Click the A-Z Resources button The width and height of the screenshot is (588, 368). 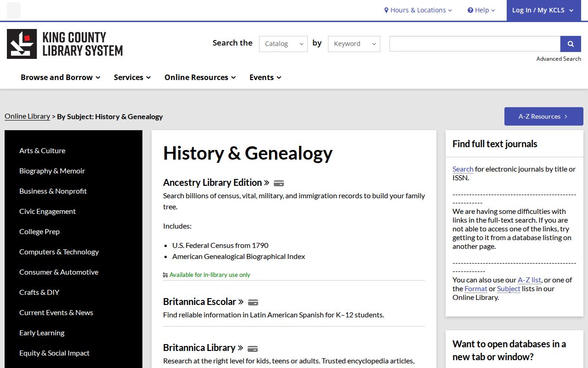[x=544, y=116]
